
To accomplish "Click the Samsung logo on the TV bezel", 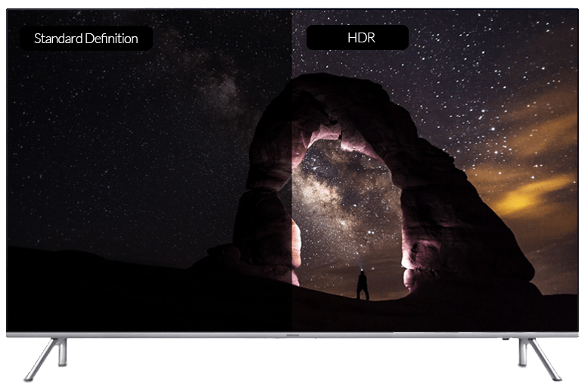I will pyautogui.click(x=292, y=335).
